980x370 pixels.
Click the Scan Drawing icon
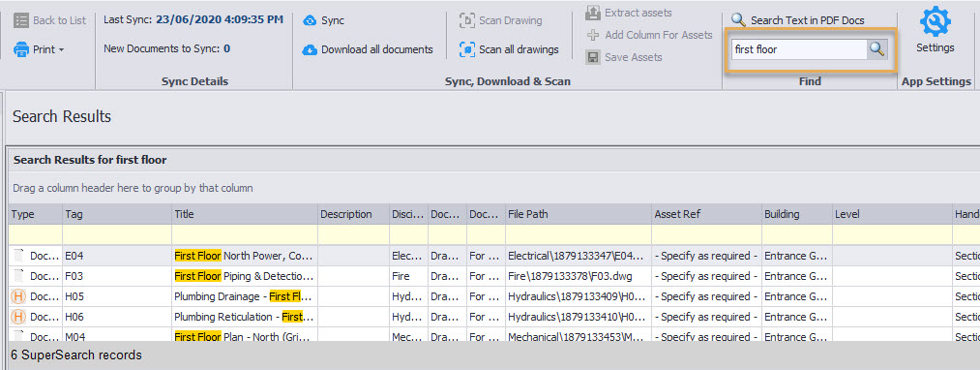click(467, 20)
